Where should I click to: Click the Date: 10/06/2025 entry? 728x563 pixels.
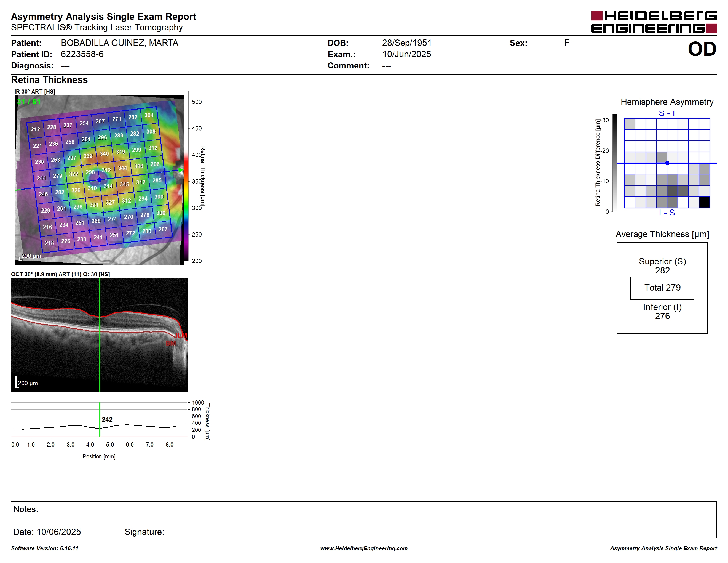47,532
